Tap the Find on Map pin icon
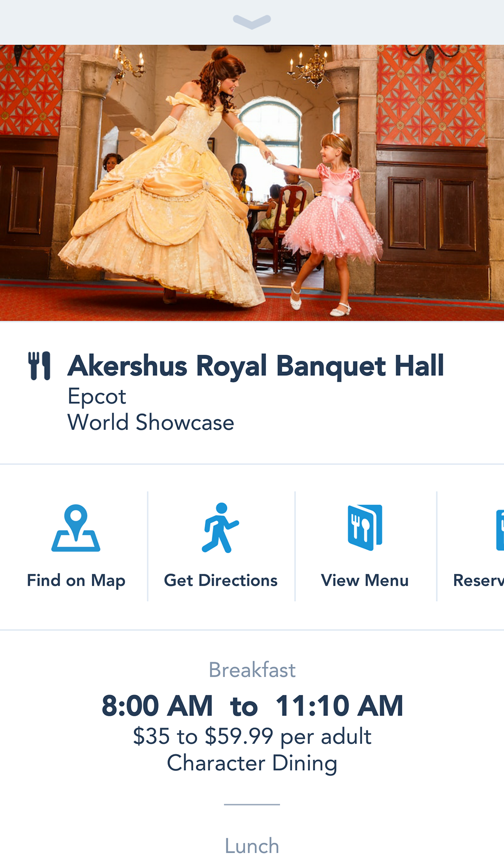 [76, 528]
